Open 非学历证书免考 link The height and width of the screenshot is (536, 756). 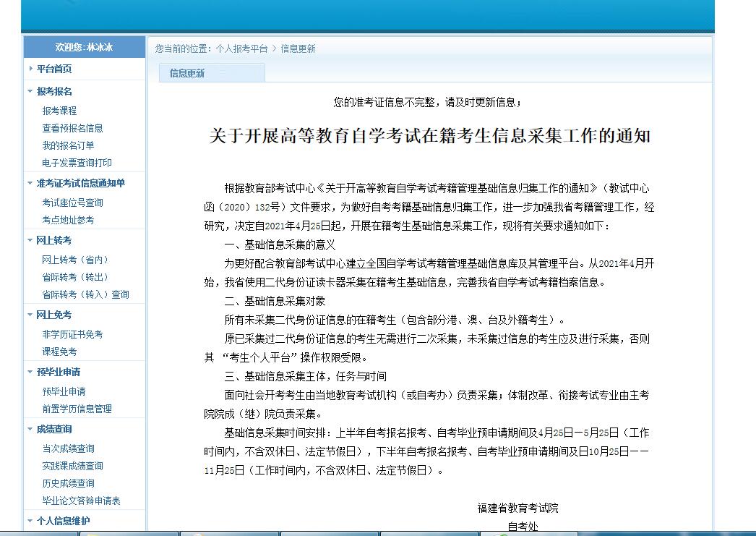coord(72,334)
